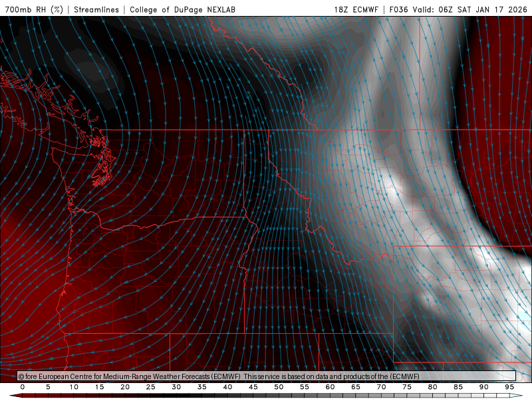Click the '70' color scale label
The width and height of the screenshot is (532, 399).
[x=381, y=387]
